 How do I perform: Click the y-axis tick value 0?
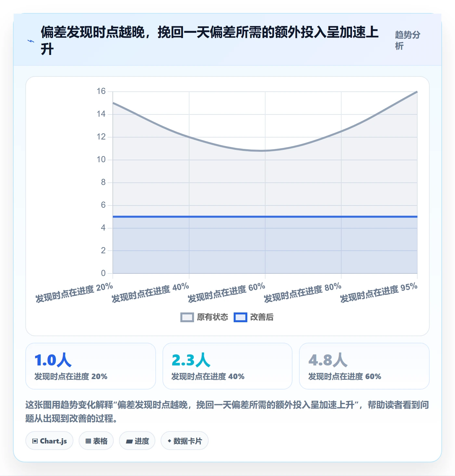(x=103, y=273)
